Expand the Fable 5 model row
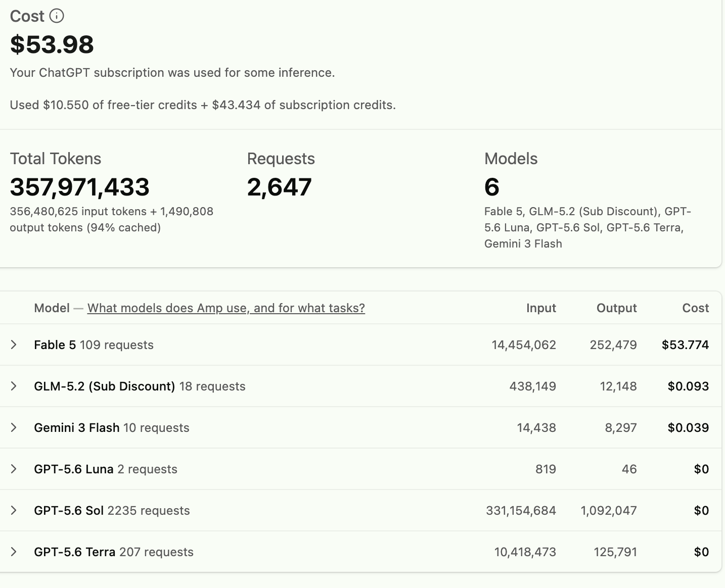 point(14,345)
